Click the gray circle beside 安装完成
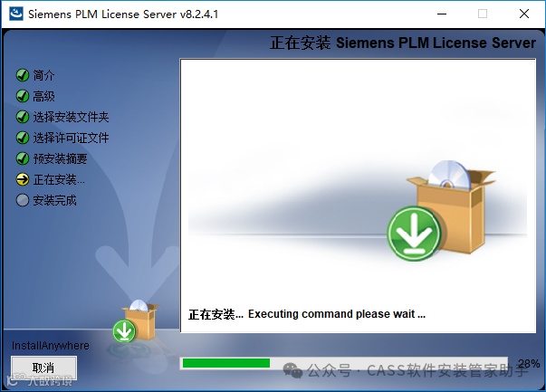546x392 pixels. tap(23, 200)
